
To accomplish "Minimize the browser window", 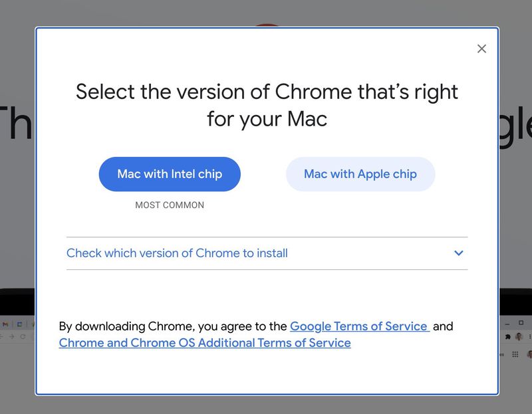I will pyautogui.click(x=507, y=323).
